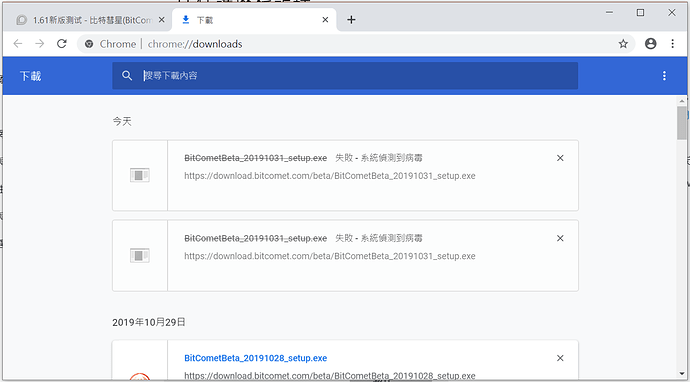Switch to the 1.61新版测试 - 比特彗星 tab

[87, 20]
